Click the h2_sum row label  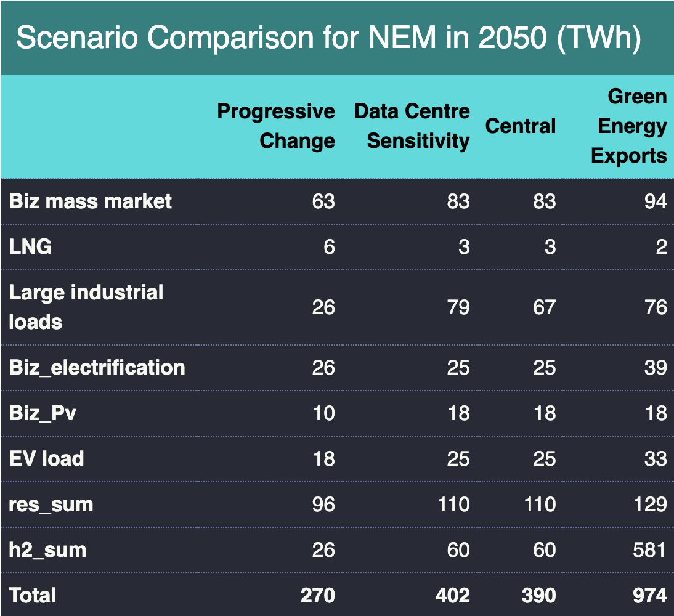pos(47,550)
